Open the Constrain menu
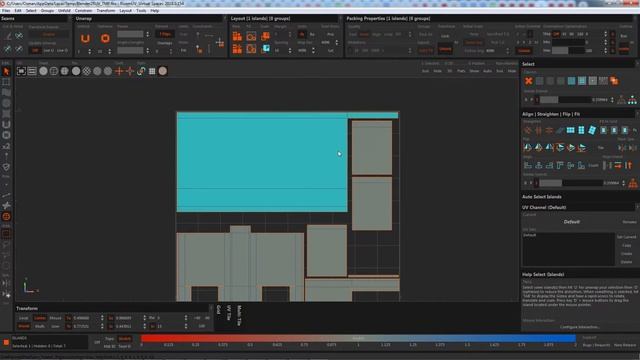The width and height of the screenshot is (640, 360). pos(83,11)
